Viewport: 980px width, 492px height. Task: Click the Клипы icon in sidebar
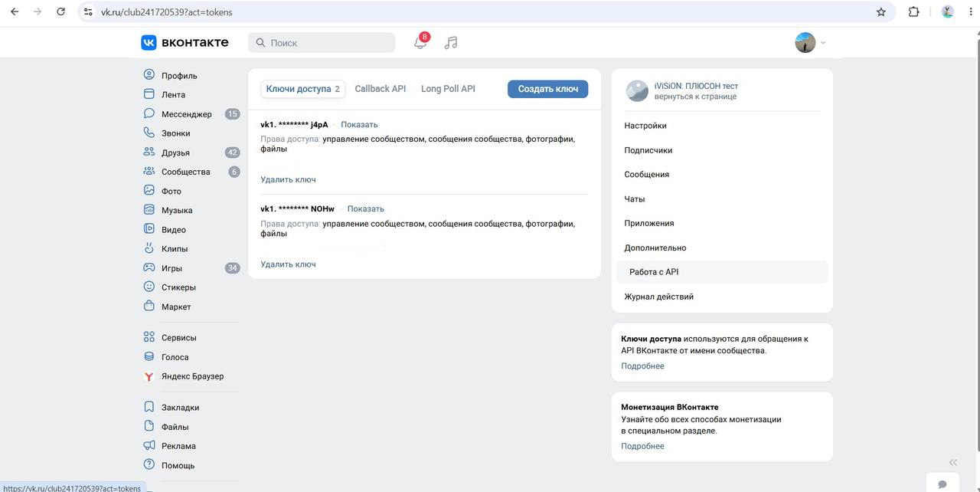coord(149,248)
